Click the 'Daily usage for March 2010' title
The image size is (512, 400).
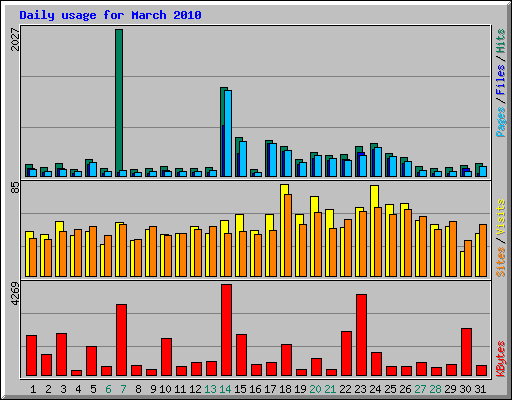click(x=110, y=15)
